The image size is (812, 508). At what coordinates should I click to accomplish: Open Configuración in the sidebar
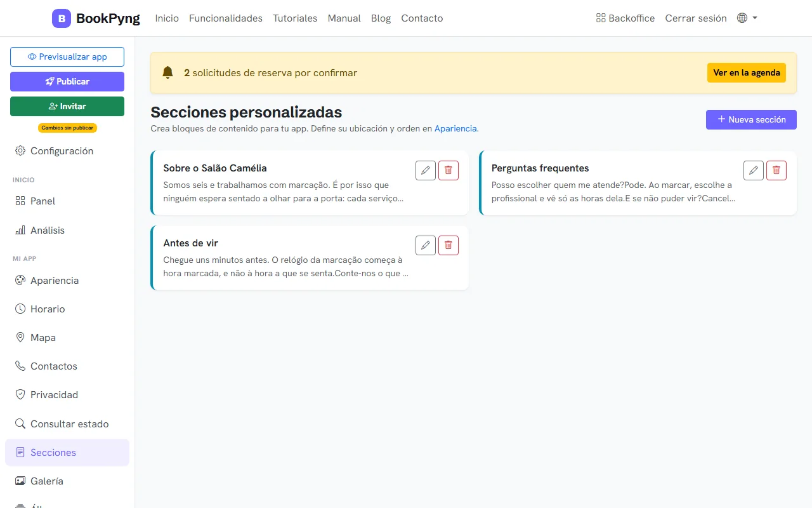67,151
